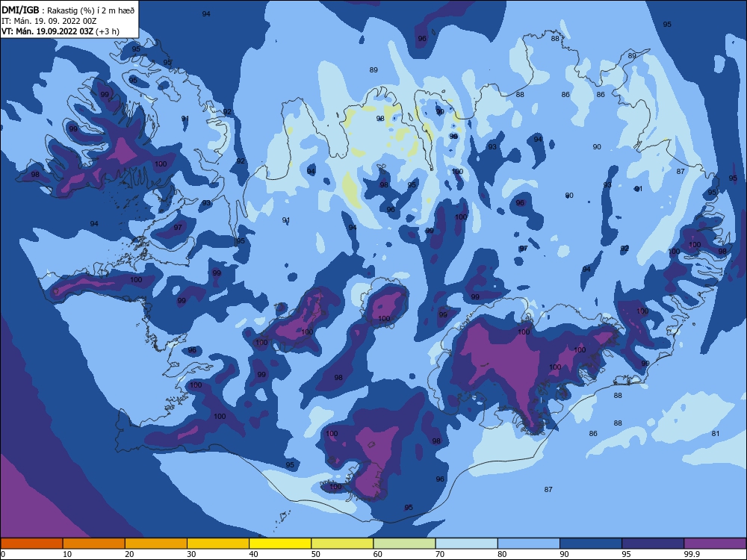
Task: Select the bright yellow 40–50 legend swatch
Action: tap(280, 544)
